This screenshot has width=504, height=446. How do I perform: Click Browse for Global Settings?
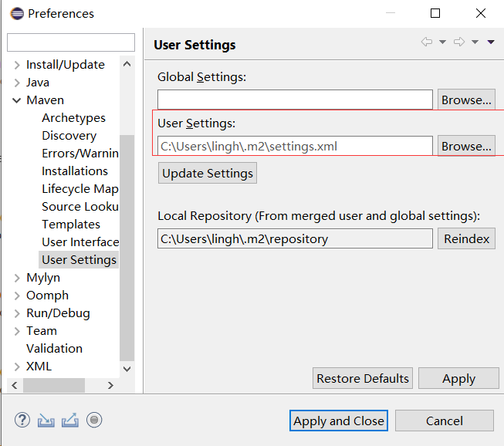pos(466,100)
